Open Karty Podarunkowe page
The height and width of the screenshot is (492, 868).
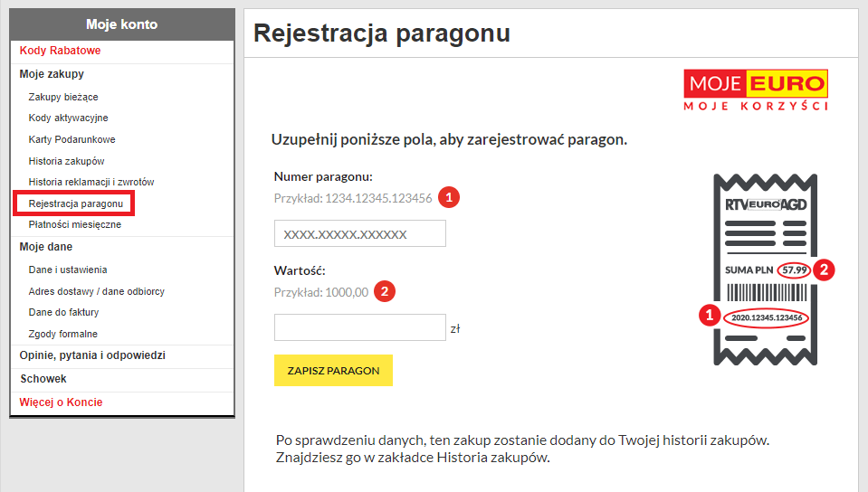coord(72,140)
